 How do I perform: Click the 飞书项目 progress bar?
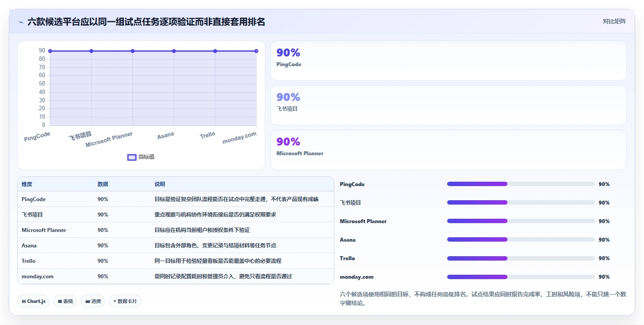[521, 202]
